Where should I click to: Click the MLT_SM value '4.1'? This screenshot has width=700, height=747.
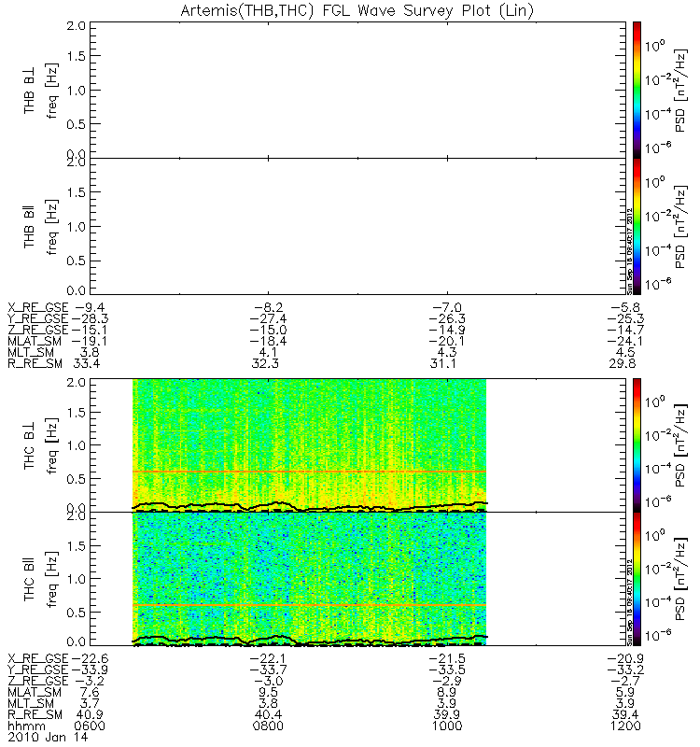click(269, 353)
